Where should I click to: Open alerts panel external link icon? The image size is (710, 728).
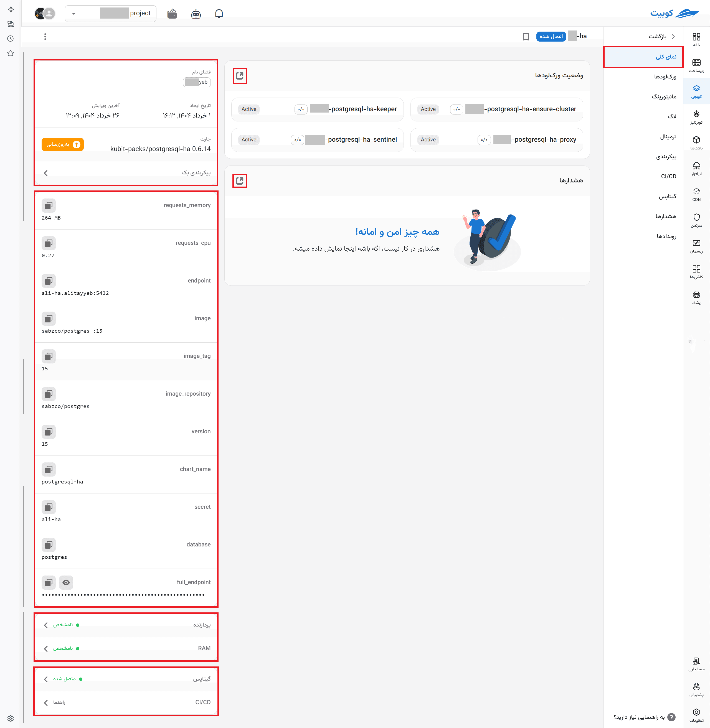click(x=240, y=181)
